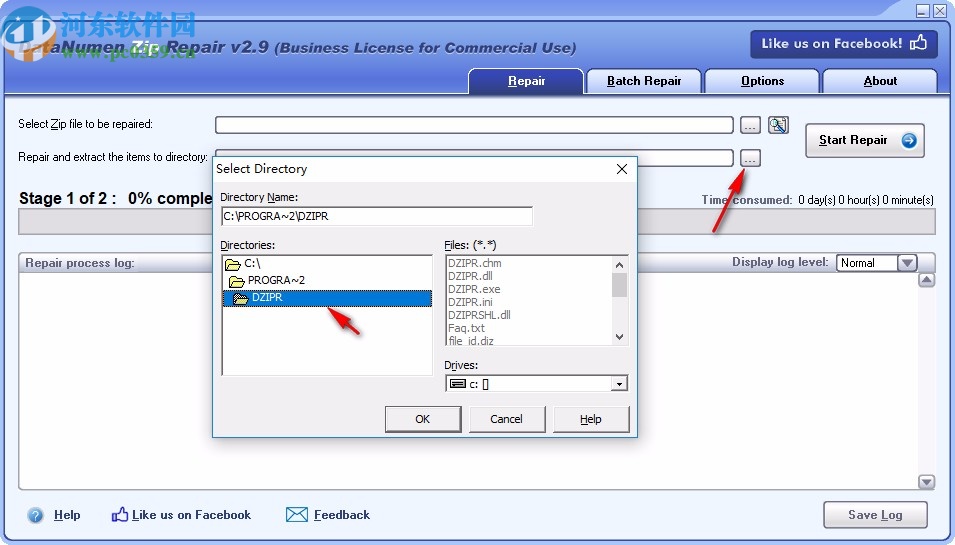The height and width of the screenshot is (545, 955).
Task: Click the Feedback envelope icon
Action: [297, 515]
